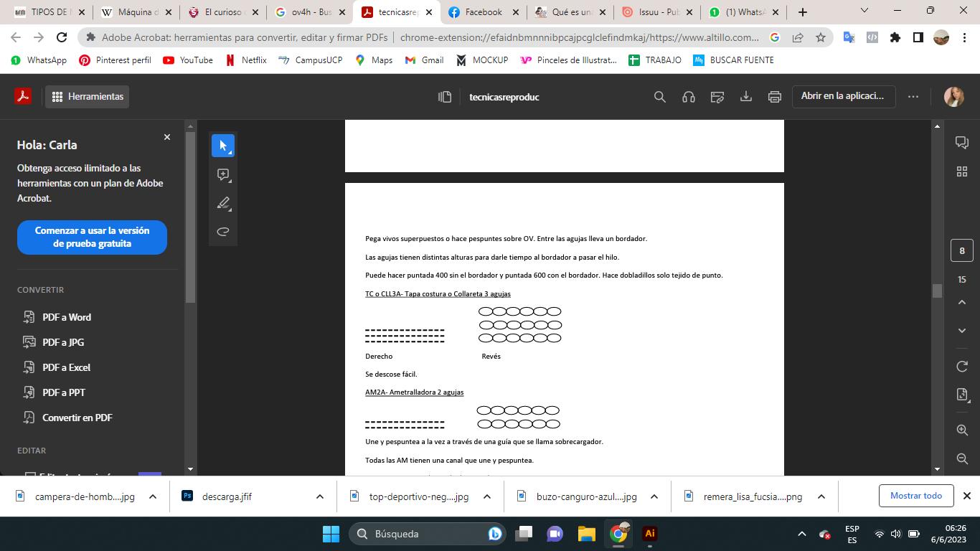Open File Explorer from the taskbar
Image resolution: width=980 pixels, height=551 pixels.
(587, 534)
